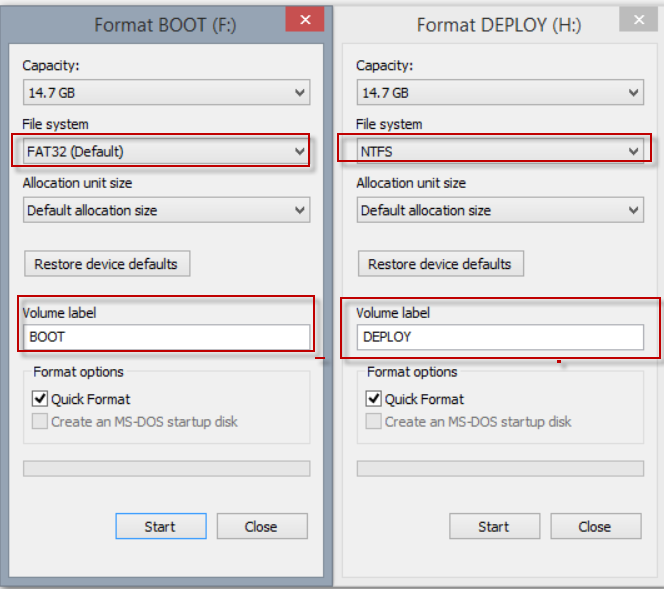Start formatting the BOOT (F:) drive
This screenshot has height=589, width=664.
point(161,526)
